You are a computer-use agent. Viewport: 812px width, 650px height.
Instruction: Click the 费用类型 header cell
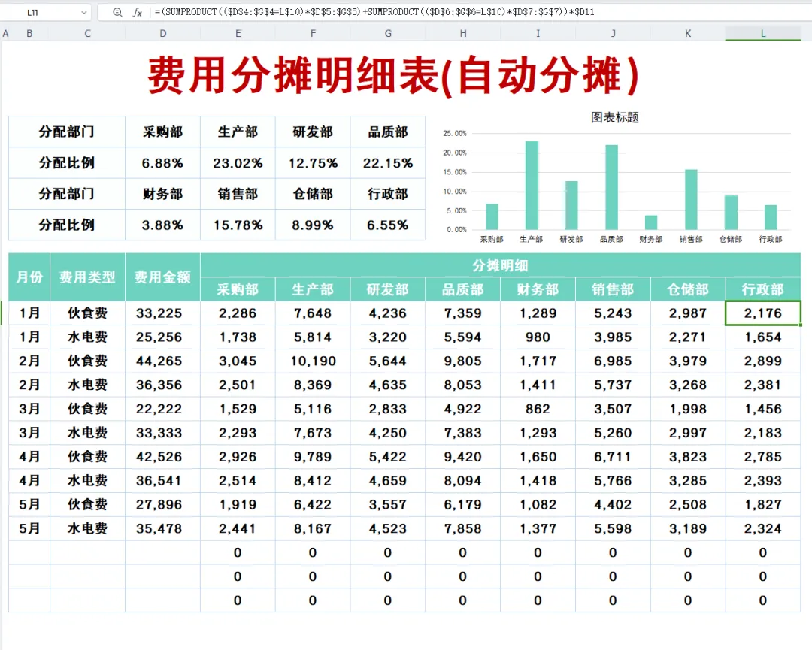click(x=87, y=277)
